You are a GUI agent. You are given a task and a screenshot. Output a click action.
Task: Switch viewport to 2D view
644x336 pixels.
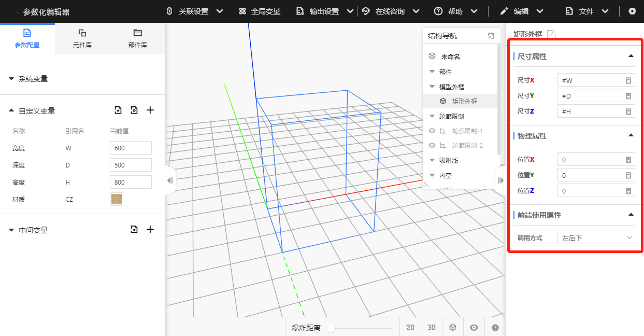[410, 327]
